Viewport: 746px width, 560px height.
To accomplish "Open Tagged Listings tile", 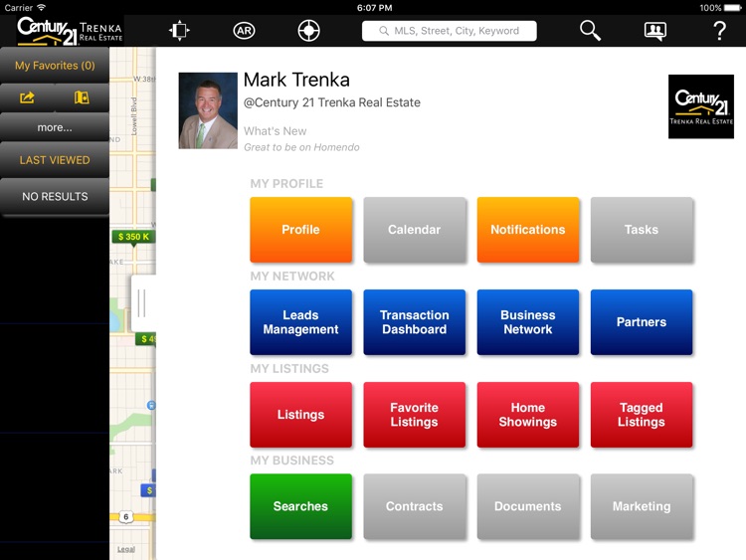I will click(642, 415).
